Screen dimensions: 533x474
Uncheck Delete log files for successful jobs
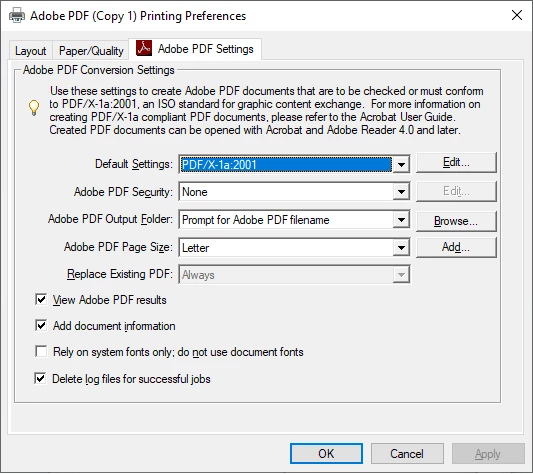[x=40, y=378]
